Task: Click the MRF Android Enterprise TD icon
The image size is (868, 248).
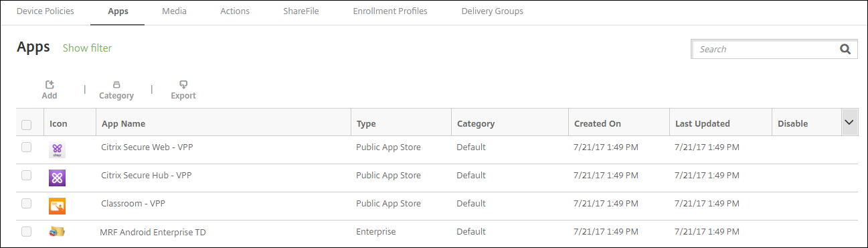Action: click(58, 232)
